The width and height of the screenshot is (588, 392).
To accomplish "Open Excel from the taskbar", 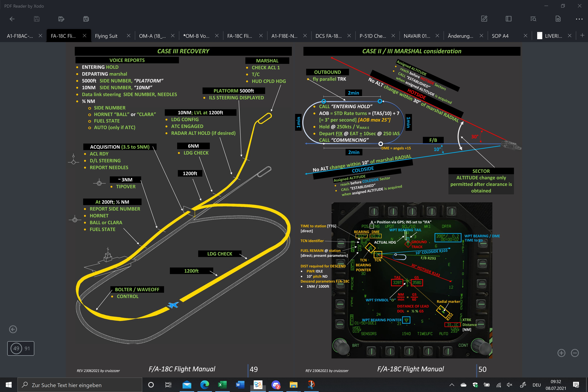I will click(x=222, y=385).
